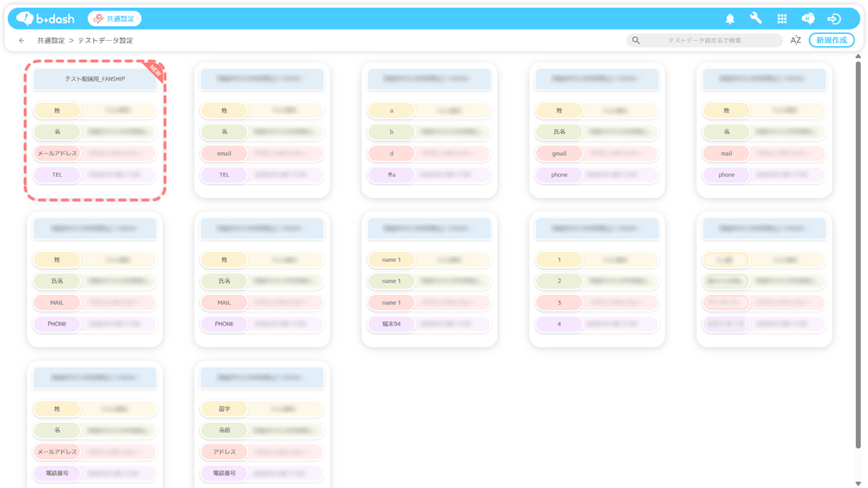Click the wrench settings icon
This screenshot has width=868, height=488.
coord(755,19)
